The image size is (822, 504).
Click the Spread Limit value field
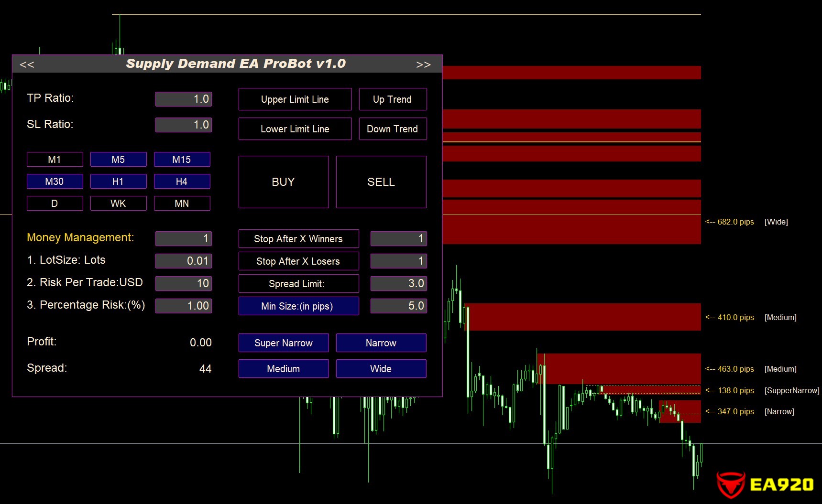[x=398, y=283]
